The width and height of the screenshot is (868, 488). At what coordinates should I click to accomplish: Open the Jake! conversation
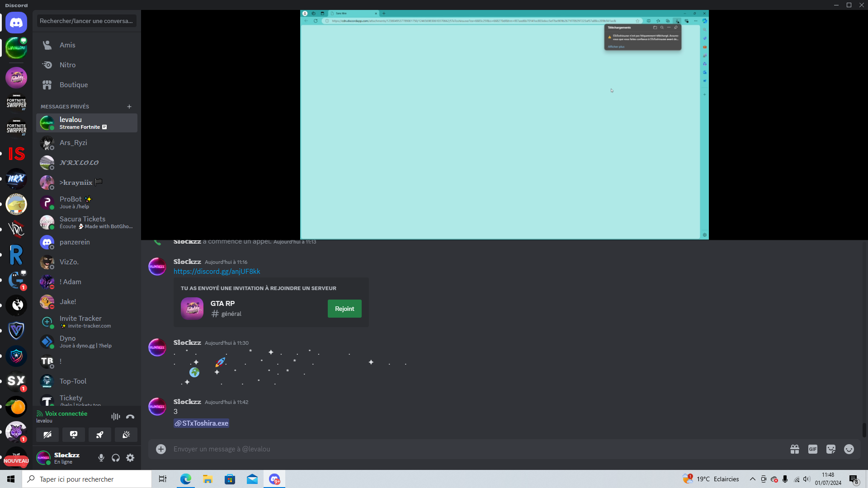(x=87, y=302)
